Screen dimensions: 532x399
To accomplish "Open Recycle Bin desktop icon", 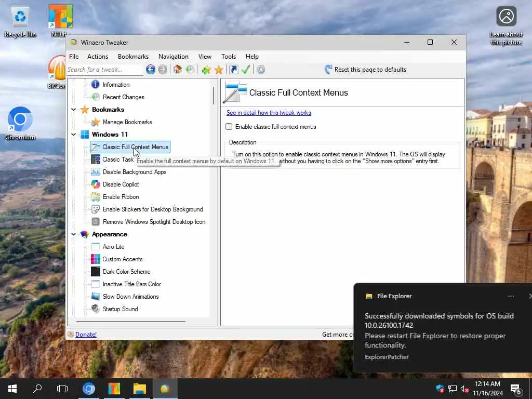I will 20,22.
